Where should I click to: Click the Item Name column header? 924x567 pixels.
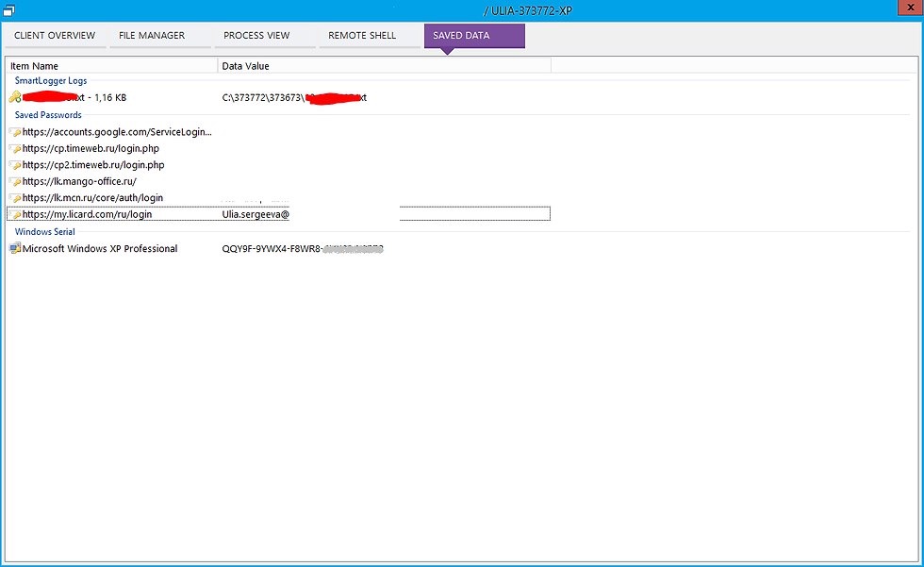click(111, 66)
